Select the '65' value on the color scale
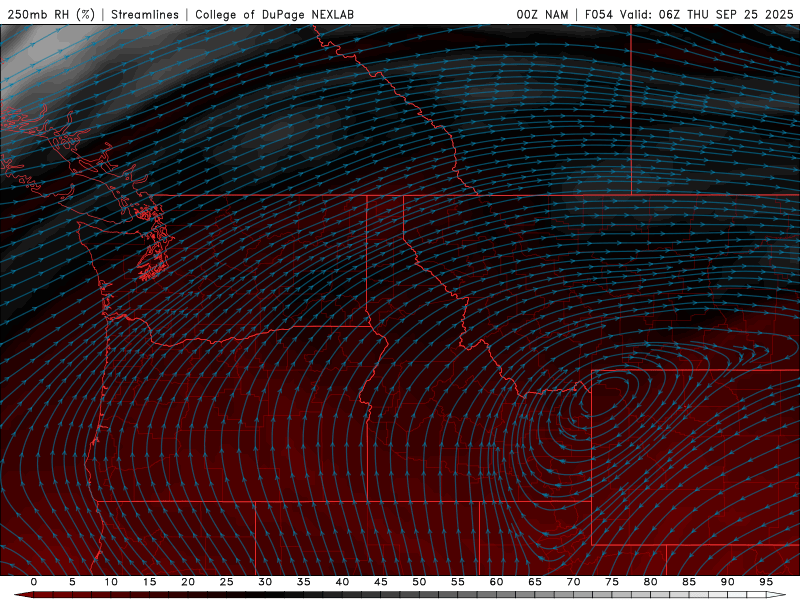The height and width of the screenshot is (600, 800). 535,582
